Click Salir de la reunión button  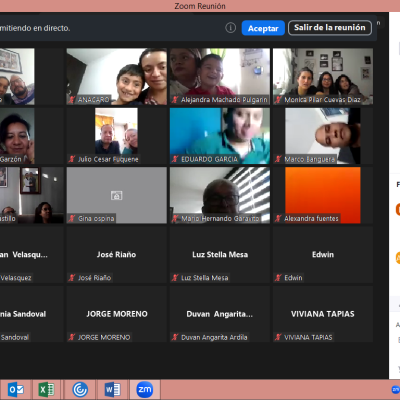click(x=330, y=28)
